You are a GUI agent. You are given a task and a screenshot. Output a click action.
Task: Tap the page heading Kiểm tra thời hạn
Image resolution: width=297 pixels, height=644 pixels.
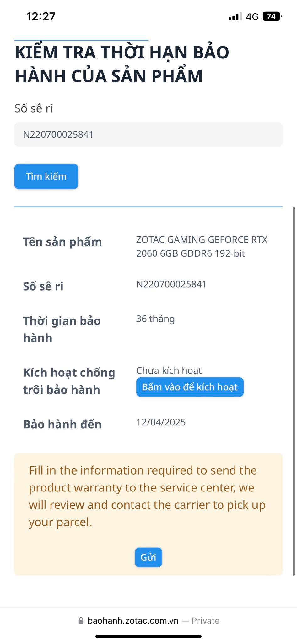coord(122,64)
